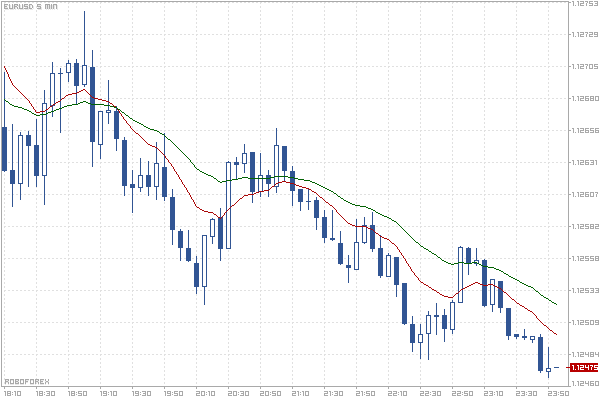This screenshot has width=600, height=400.
Task: Select the 1.12607 price label
Action: [585, 194]
